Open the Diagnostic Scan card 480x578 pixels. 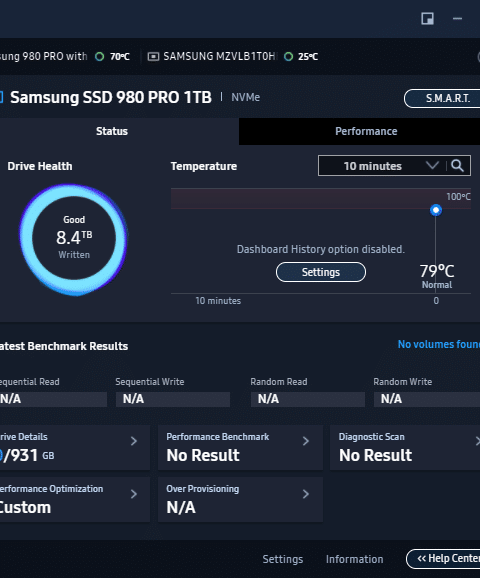pyautogui.click(x=405, y=448)
